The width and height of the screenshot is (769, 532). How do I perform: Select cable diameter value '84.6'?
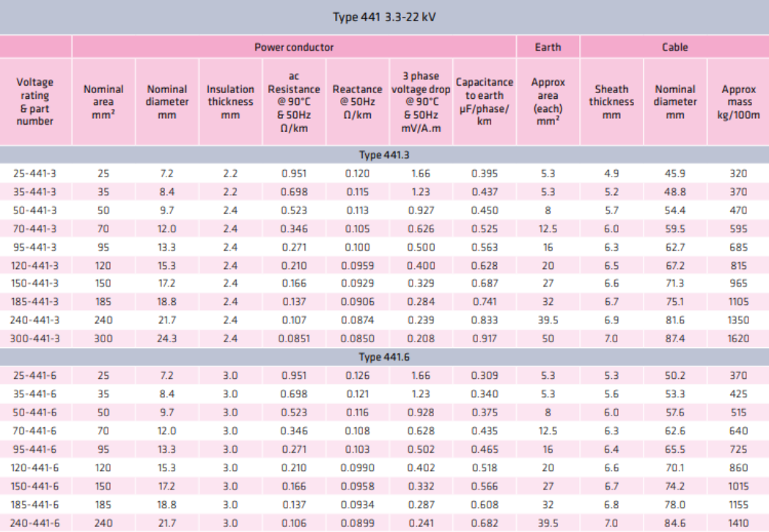coord(675,523)
